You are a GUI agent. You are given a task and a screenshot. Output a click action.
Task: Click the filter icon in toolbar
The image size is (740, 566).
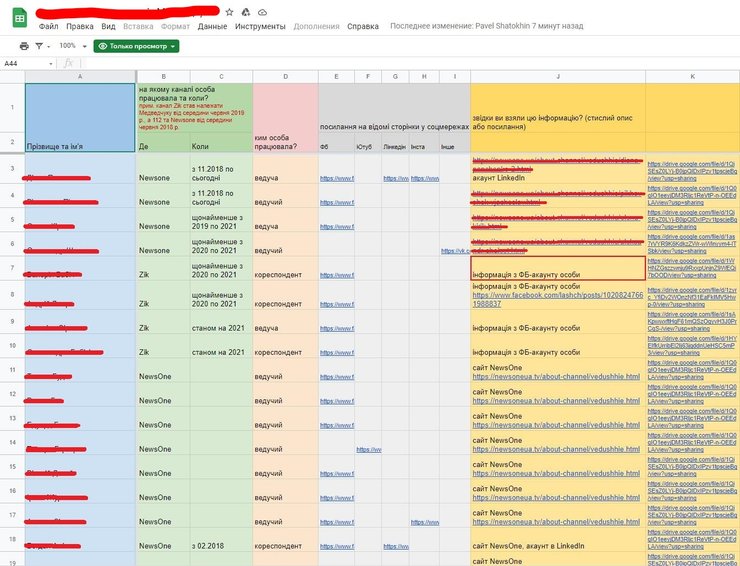(38, 46)
